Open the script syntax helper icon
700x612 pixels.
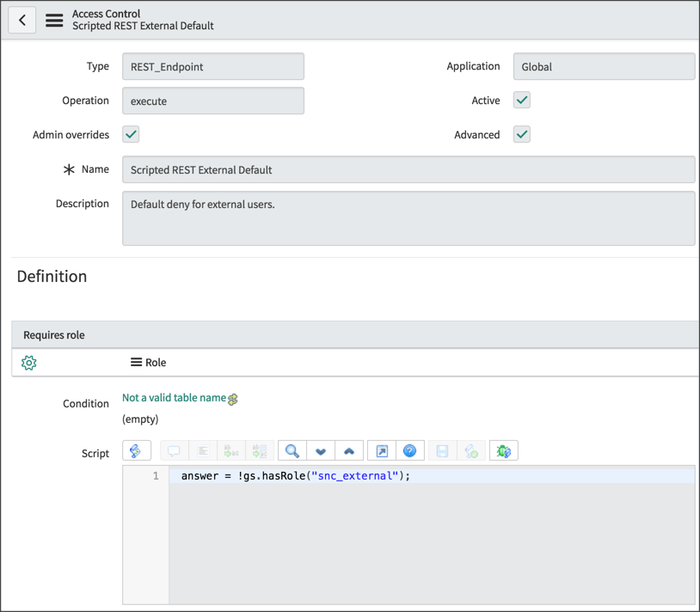click(x=137, y=450)
